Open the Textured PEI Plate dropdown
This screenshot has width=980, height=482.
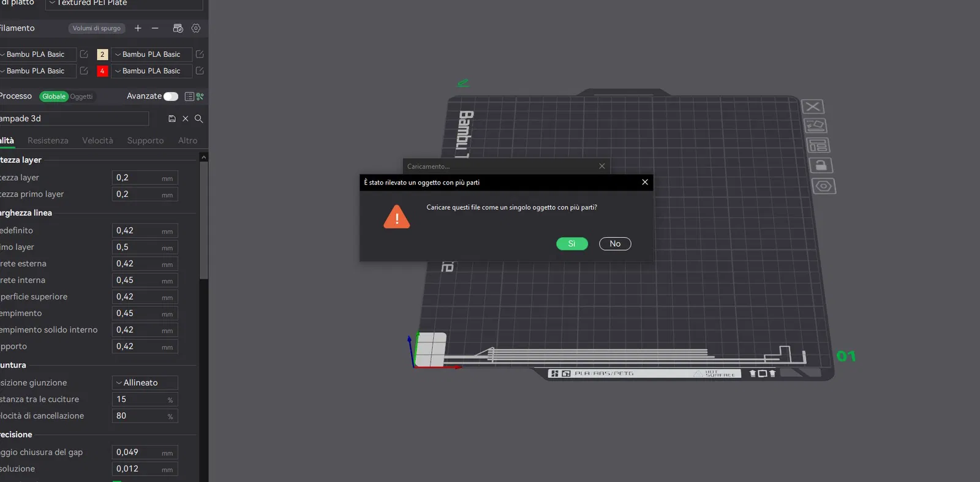coord(124,4)
